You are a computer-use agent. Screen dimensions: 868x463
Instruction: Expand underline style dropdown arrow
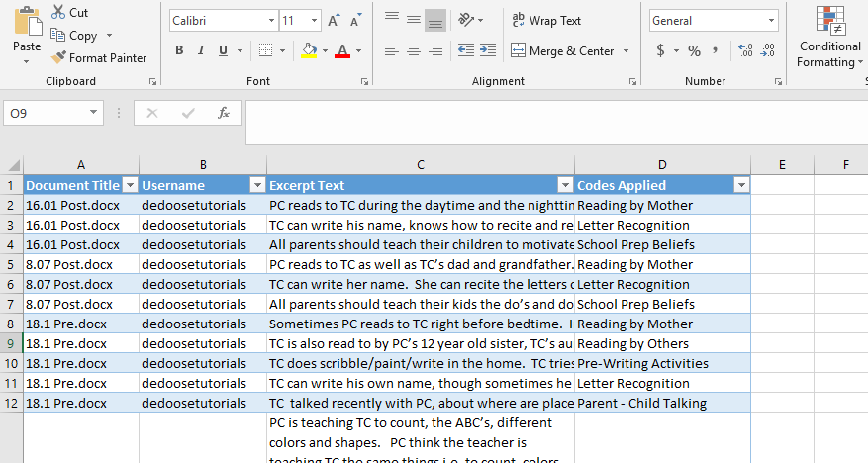[240, 50]
